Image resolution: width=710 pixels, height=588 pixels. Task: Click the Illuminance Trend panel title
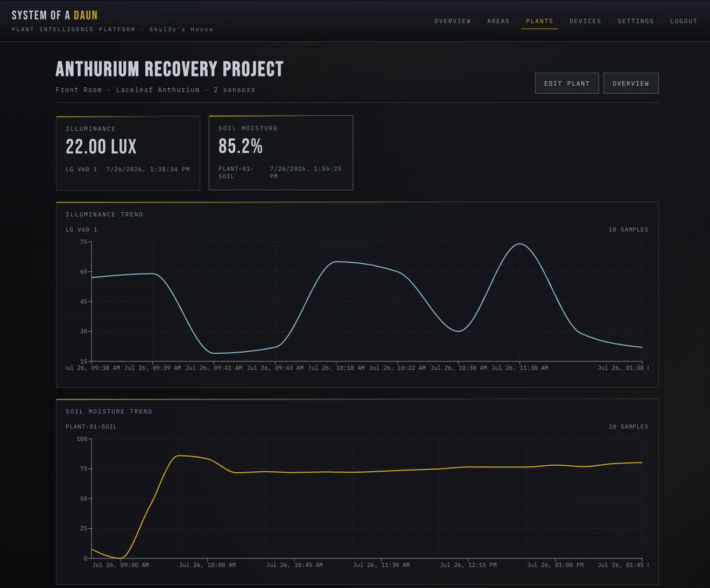click(x=104, y=214)
